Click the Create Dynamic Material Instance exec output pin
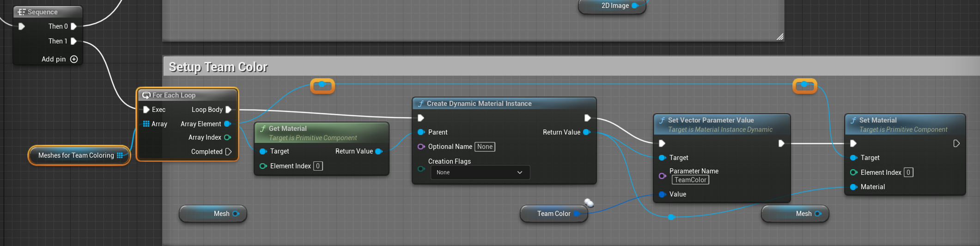 pyautogui.click(x=587, y=118)
